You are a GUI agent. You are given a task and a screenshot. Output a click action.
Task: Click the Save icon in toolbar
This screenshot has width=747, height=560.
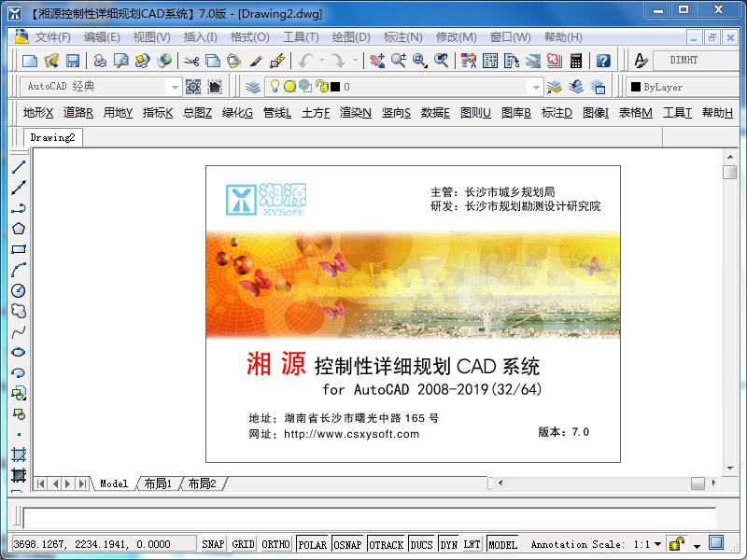(73, 61)
